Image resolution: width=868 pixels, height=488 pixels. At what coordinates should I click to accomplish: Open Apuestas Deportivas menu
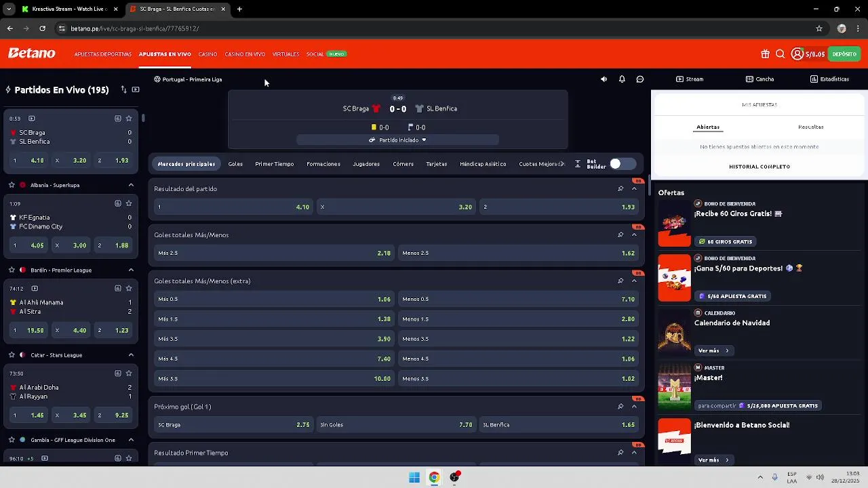coord(103,54)
